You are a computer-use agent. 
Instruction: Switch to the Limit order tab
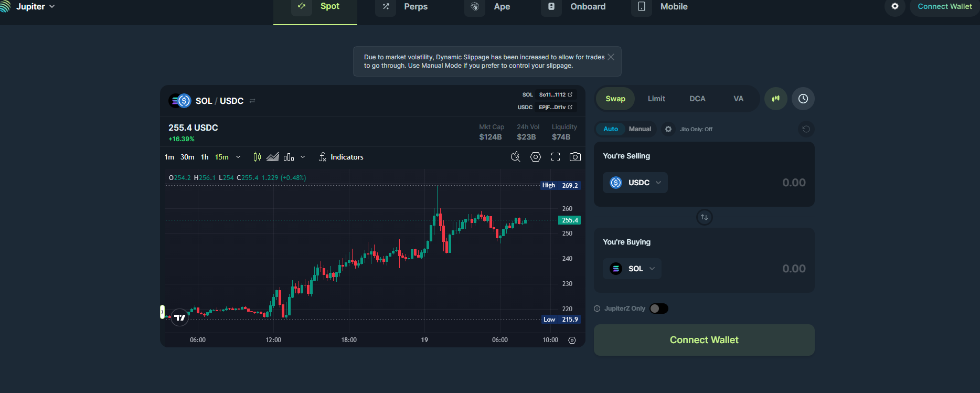tap(656, 99)
